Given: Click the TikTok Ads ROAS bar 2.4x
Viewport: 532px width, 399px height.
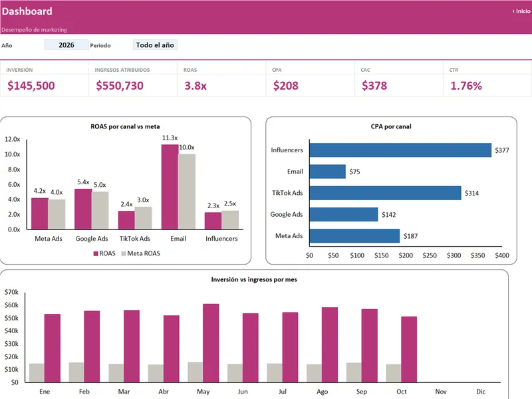Looking at the screenshot, I should click(x=126, y=220).
